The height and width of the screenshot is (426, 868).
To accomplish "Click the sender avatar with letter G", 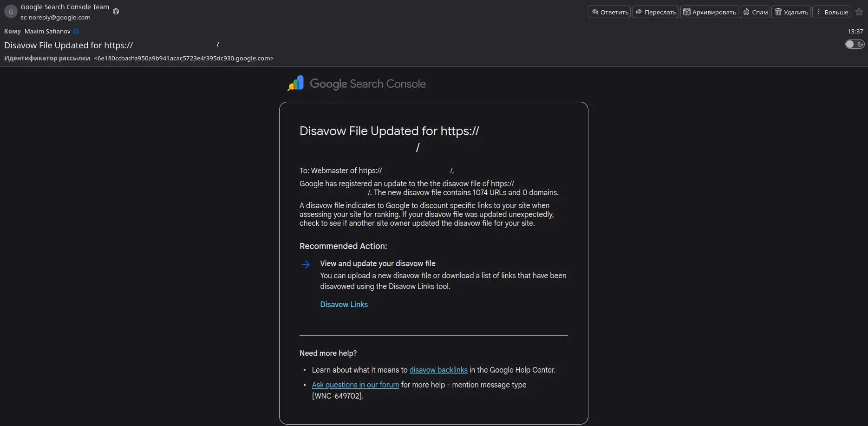I will coord(11,12).
